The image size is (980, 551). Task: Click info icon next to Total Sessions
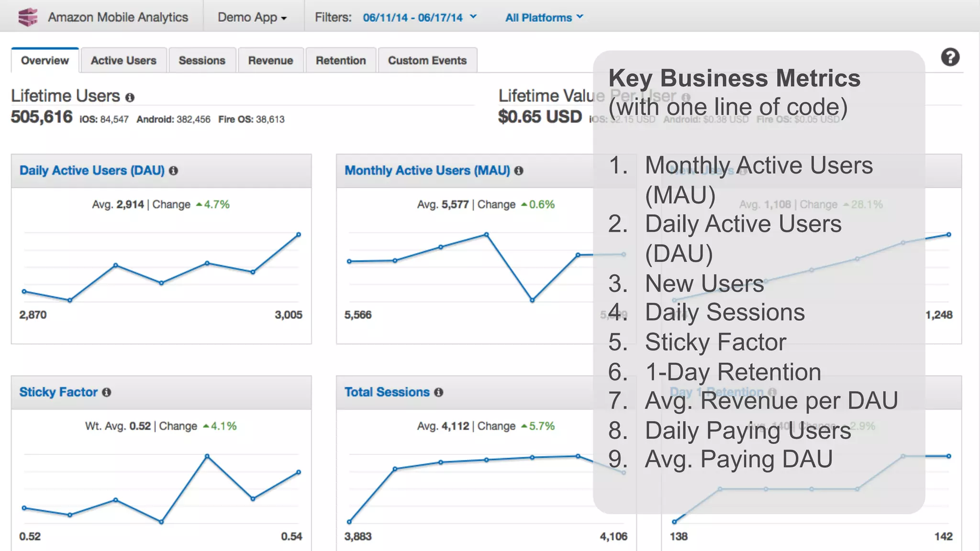(439, 392)
